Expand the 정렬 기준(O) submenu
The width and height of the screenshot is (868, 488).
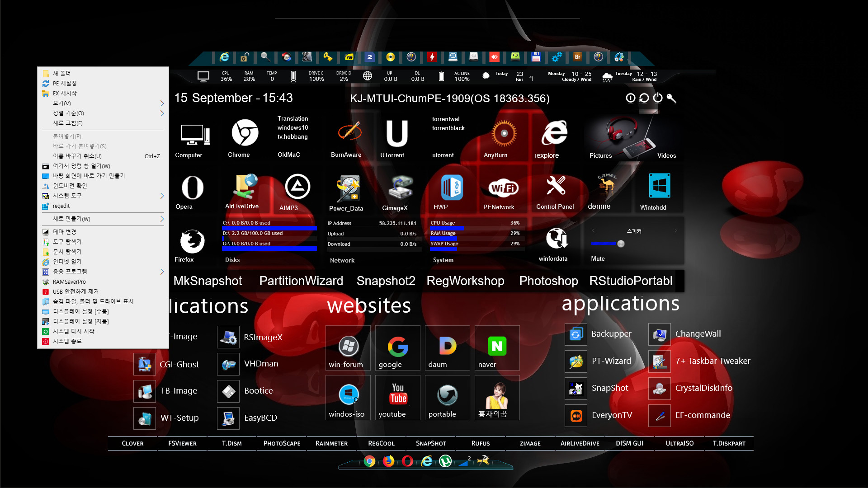(x=103, y=113)
